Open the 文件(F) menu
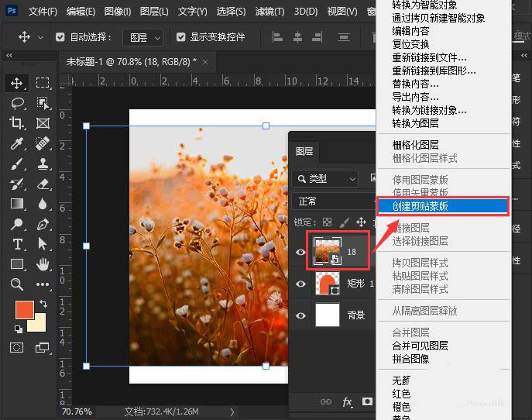Screen dimensions: 532x420 point(43,12)
